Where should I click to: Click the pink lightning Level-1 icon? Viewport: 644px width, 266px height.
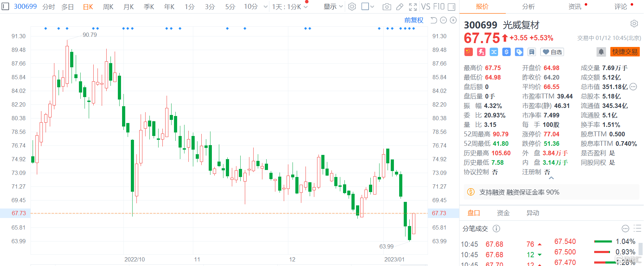tap(481, 52)
